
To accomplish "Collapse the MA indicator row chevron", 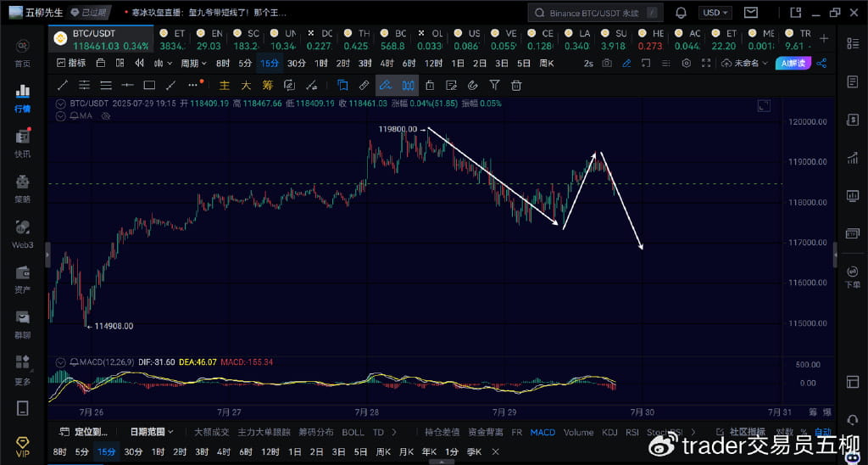I will coord(61,116).
